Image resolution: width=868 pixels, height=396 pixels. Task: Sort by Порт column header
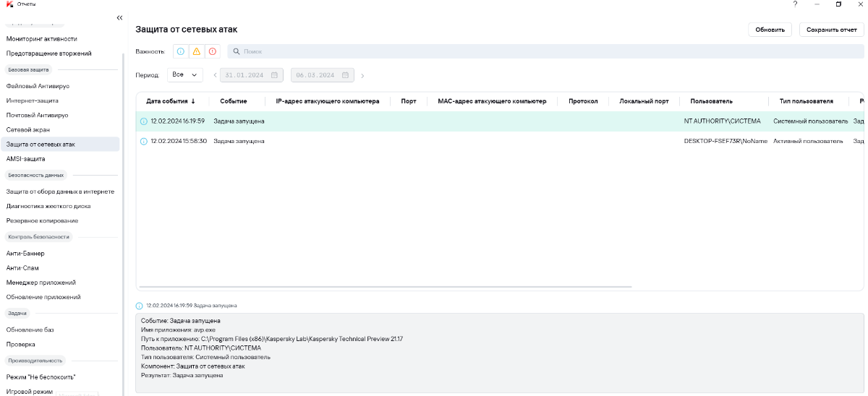(x=409, y=102)
